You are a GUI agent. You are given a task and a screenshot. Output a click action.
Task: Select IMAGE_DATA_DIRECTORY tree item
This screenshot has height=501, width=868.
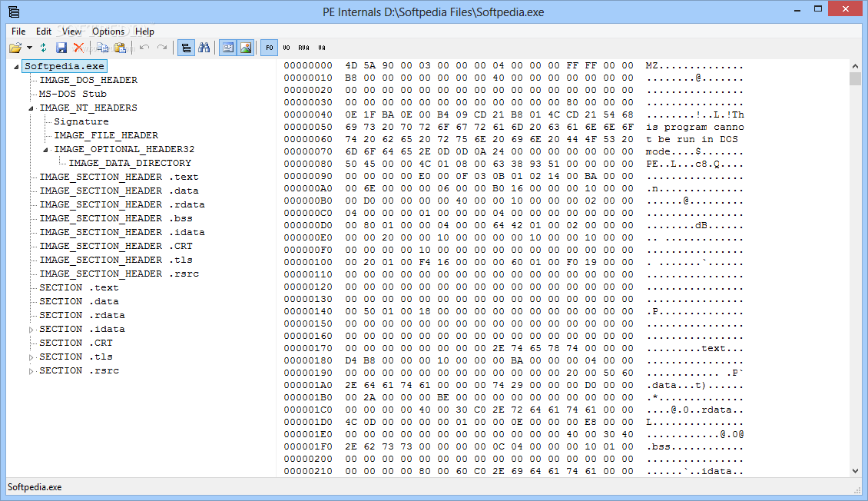[x=130, y=164]
